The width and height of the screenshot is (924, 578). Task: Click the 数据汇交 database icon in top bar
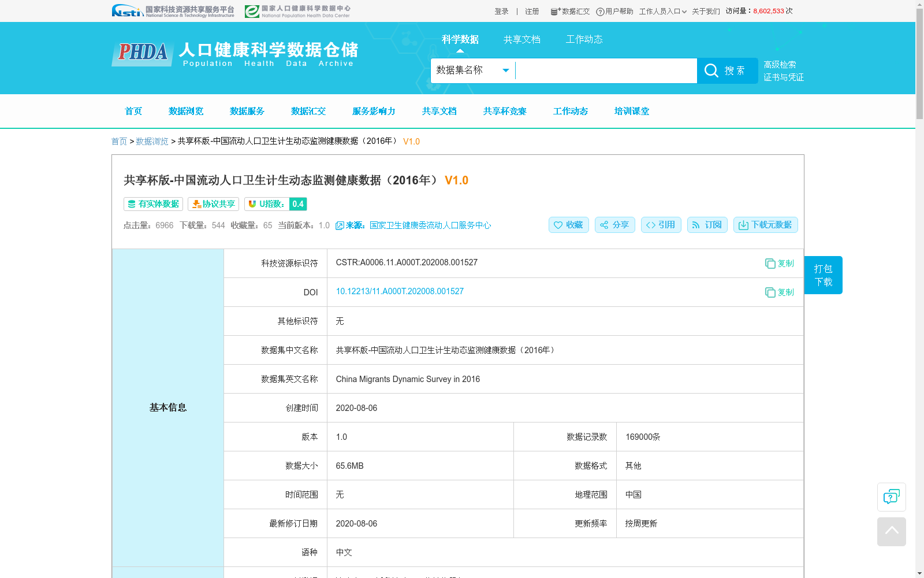[x=556, y=12]
